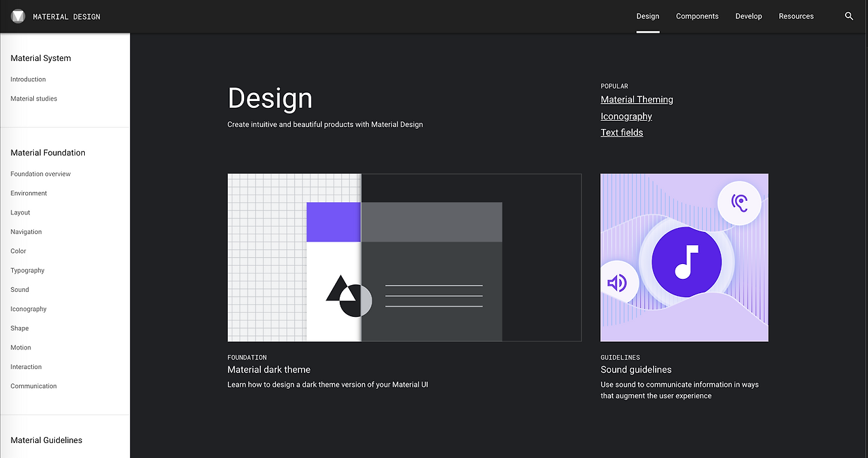
Task: Click the GUIDELINES category label
Action: tap(620, 358)
